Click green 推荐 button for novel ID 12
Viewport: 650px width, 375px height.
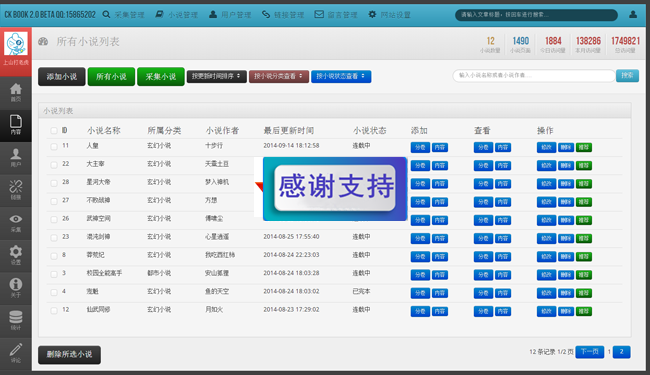tap(584, 311)
